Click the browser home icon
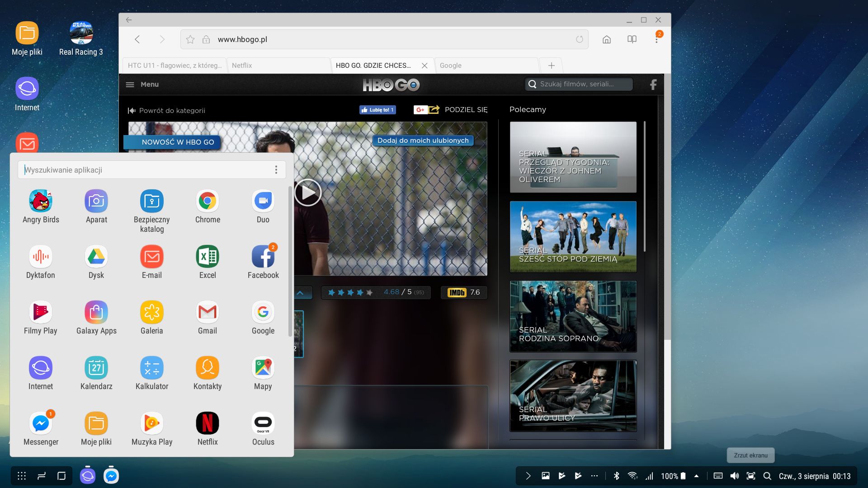 (x=607, y=39)
